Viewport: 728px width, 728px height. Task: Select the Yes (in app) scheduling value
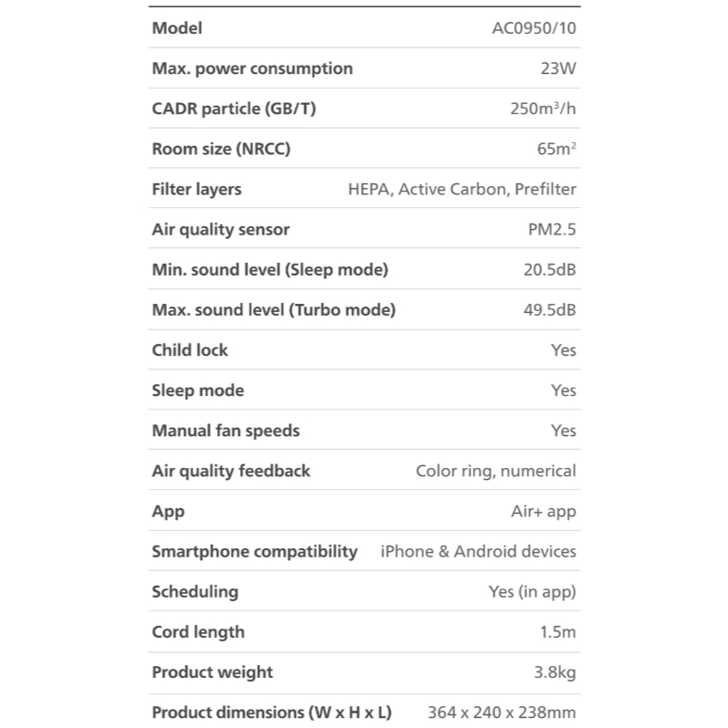pos(533,592)
